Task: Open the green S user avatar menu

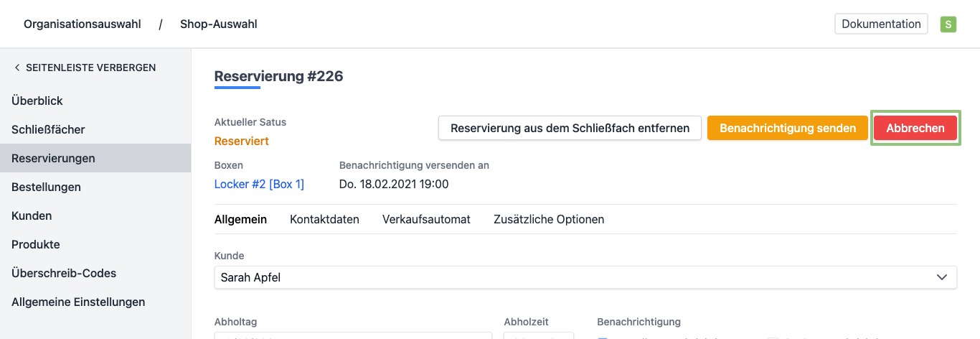Action: [x=948, y=24]
